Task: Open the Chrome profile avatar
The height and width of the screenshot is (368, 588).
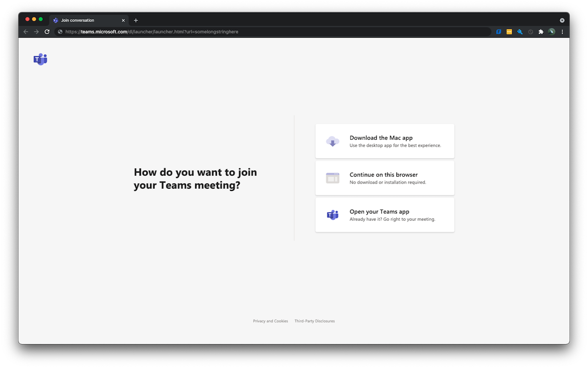Action: pos(552,32)
